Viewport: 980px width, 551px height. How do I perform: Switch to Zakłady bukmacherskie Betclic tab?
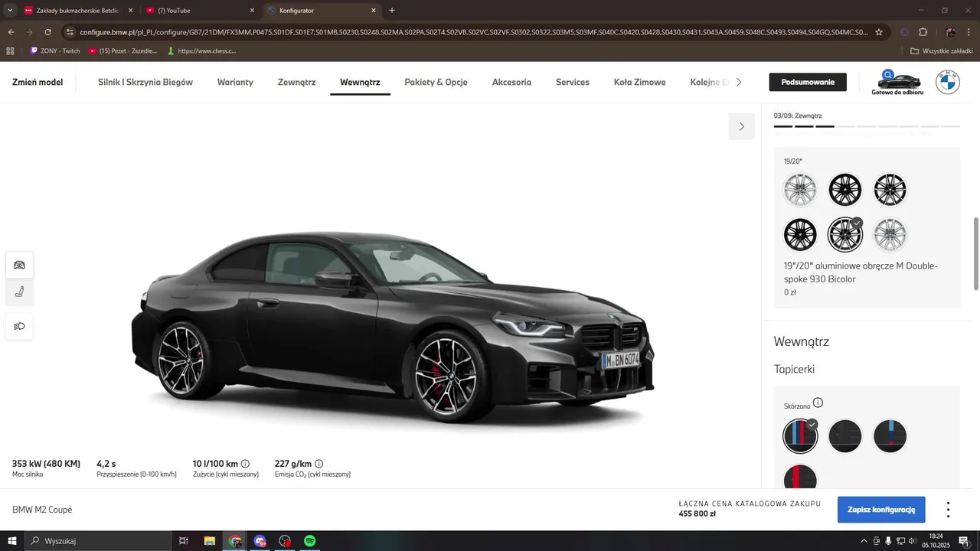pyautogui.click(x=80, y=11)
